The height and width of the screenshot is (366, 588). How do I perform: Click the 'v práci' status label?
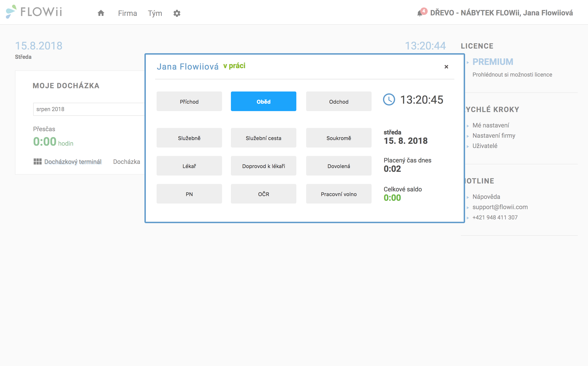pyautogui.click(x=234, y=66)
